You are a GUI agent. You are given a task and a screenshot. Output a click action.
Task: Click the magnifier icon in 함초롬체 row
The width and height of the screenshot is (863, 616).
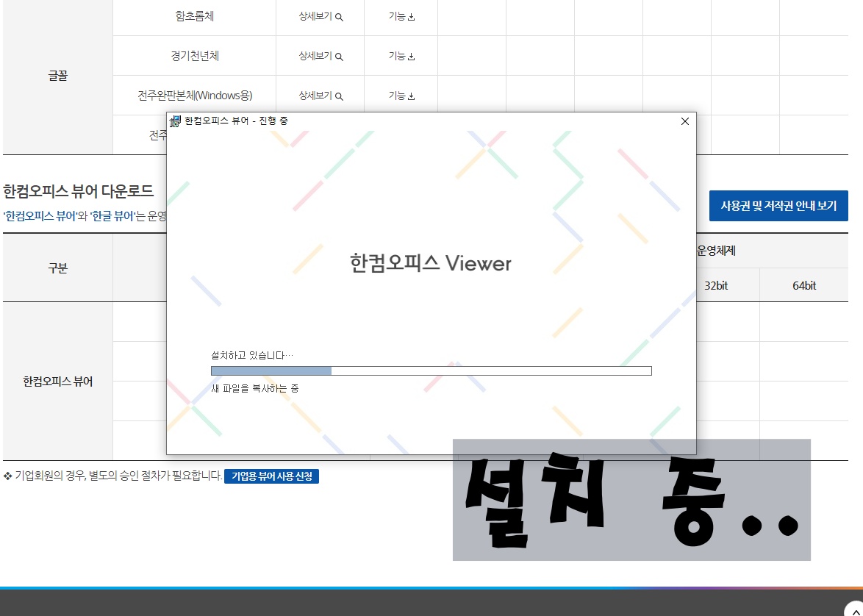339,17
